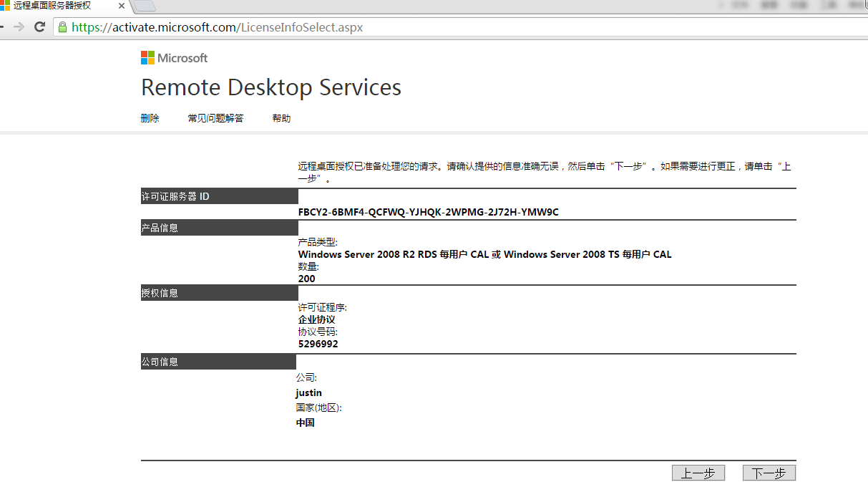Select the 远程桌面服务器授权 browser tab

[x=63, y=6]
